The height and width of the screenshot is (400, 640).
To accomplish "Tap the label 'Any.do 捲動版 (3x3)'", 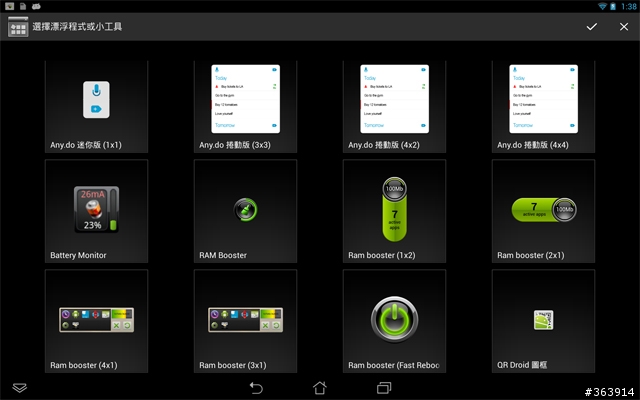I will [x=235, y=145].
